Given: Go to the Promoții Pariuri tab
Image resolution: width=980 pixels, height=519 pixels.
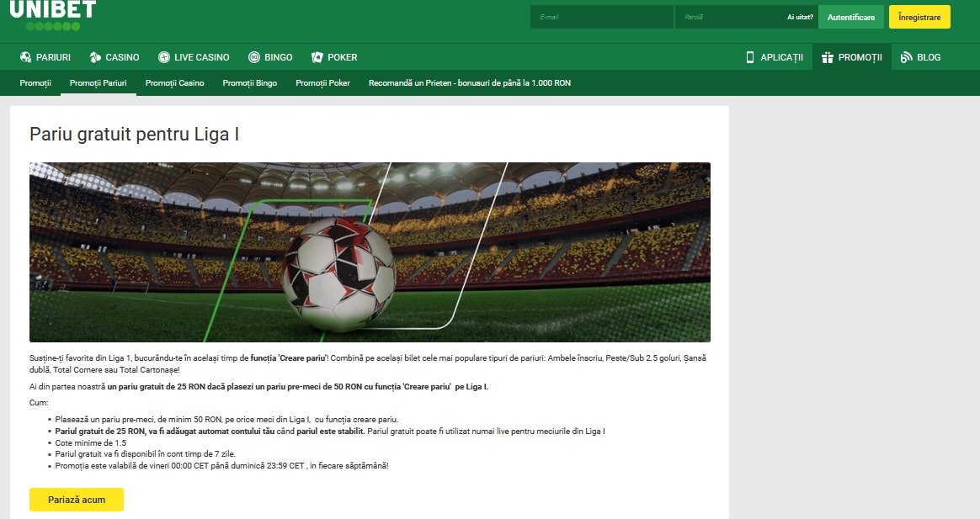Looking at the screenshot, I should coord(99,83).
